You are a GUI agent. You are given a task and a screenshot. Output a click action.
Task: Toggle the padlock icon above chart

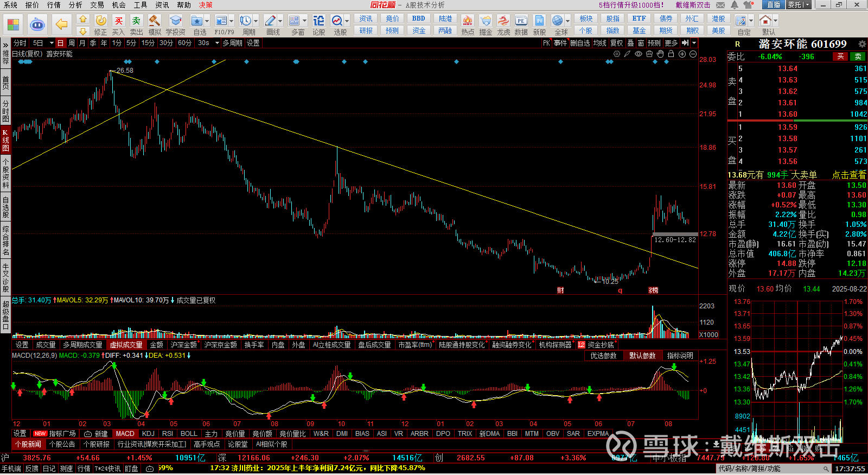[671, 54]
